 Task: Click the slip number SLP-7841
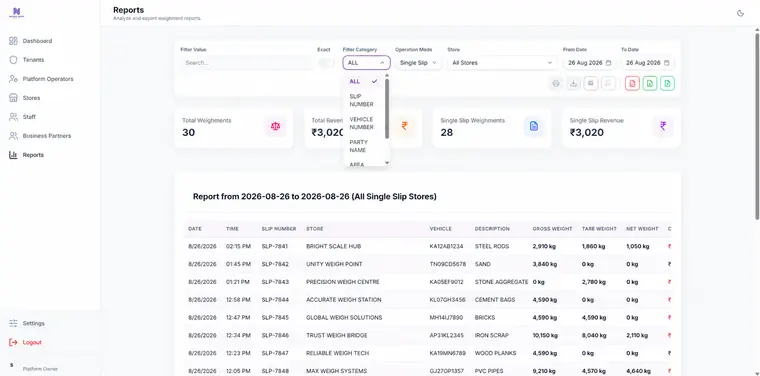click(x=275, y=246)
